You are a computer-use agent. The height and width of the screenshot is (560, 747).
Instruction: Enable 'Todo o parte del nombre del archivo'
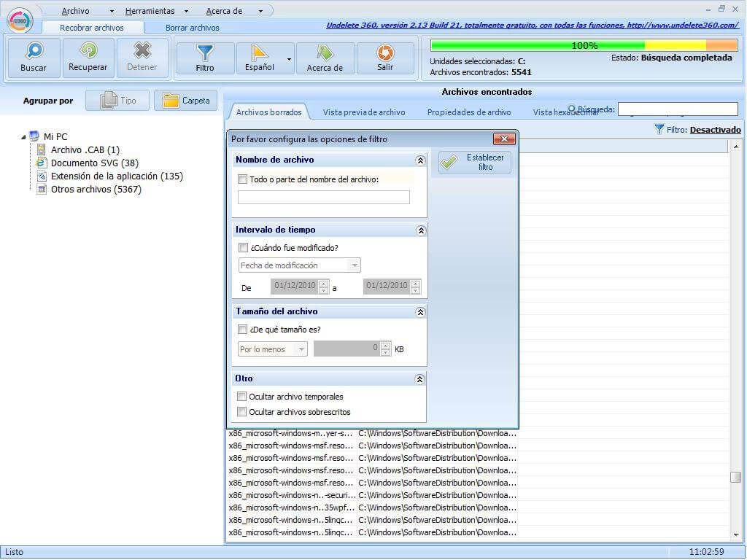242,179
